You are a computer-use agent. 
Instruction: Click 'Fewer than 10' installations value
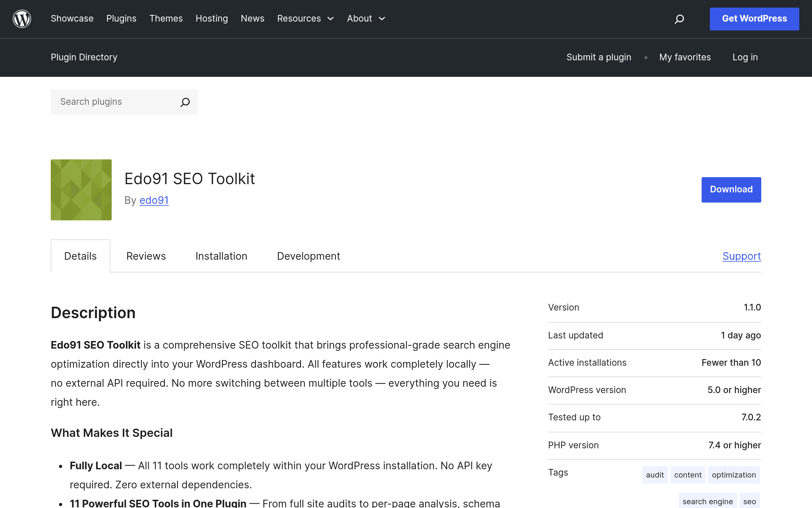point(731,363)
